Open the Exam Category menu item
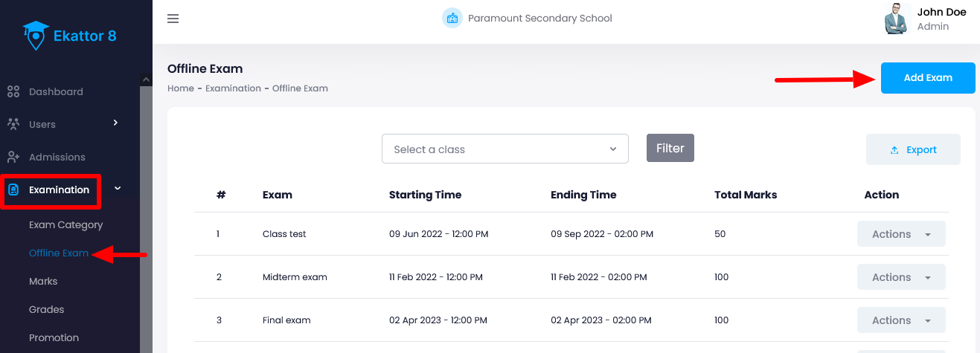 65,224
